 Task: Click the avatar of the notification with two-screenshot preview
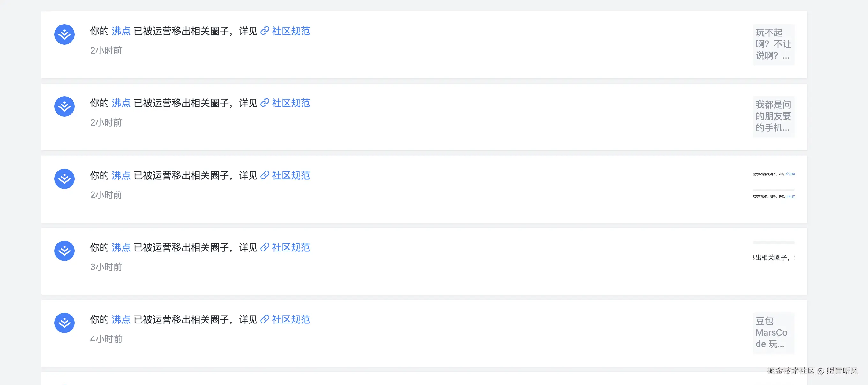(x=64, y=179)
